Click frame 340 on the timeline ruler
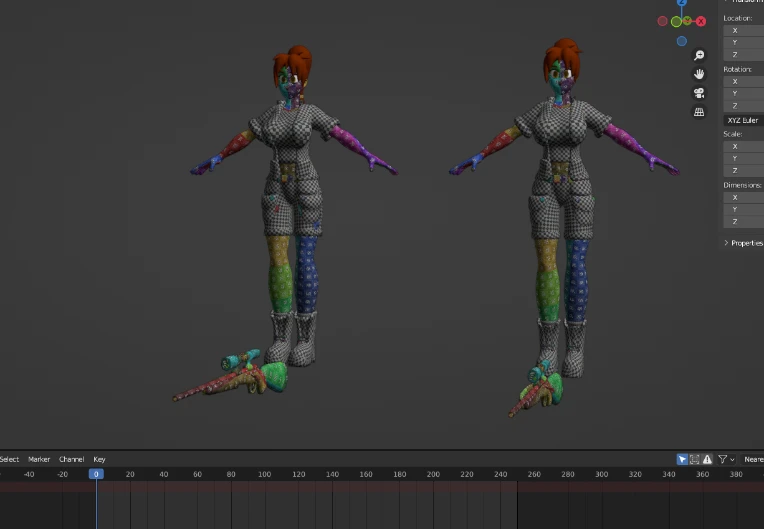Screen dimensions: 764x529 pos(668,474)
